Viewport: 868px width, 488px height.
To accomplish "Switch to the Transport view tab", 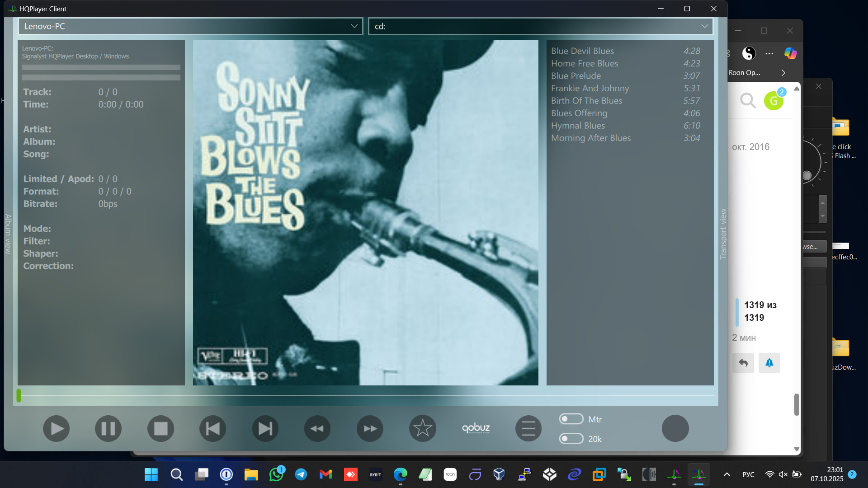I will (x=723, y=234).
